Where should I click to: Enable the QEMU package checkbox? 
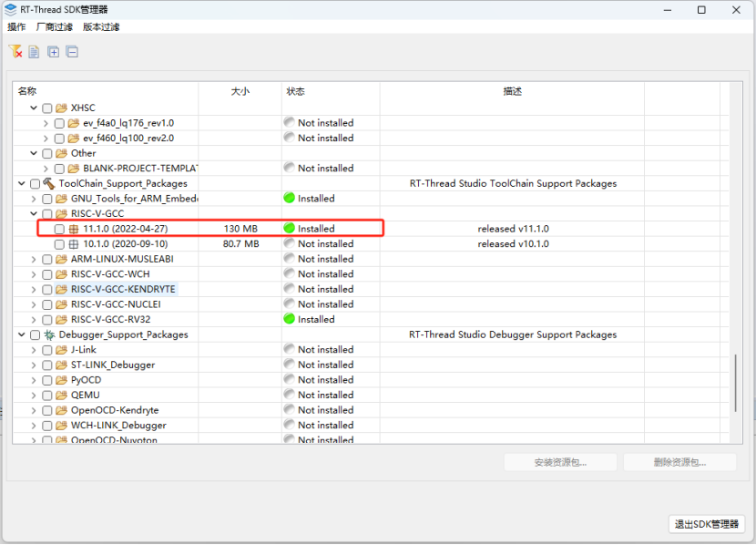tap(46, 396)
